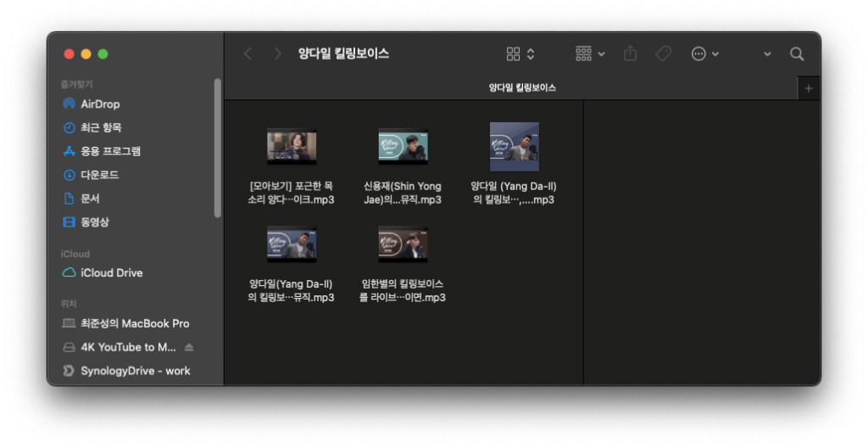Click the Share icon in toolbar
Image resolution: width=868 pixels, height=448 pixels.
pyautogui.click(x=630, y=53)
